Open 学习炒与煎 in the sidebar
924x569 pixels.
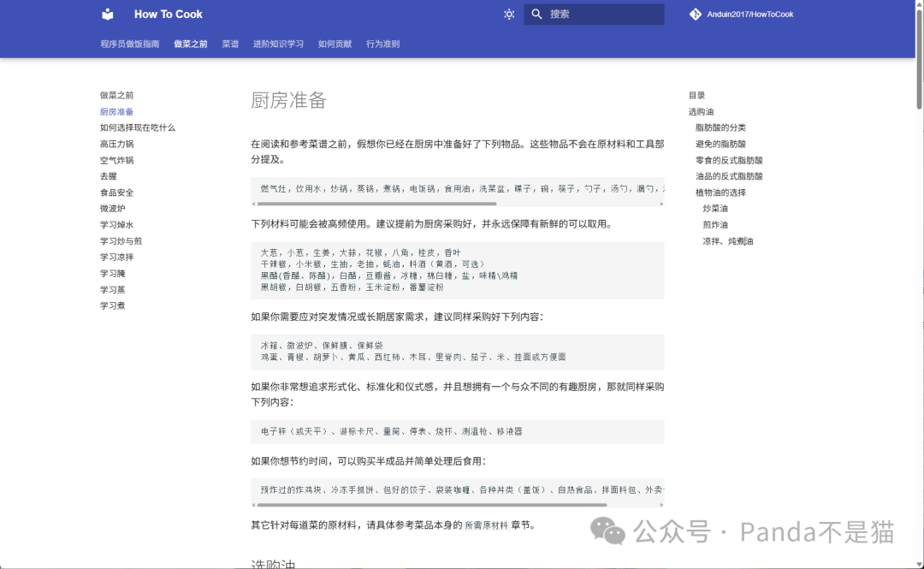click(121, 240)
